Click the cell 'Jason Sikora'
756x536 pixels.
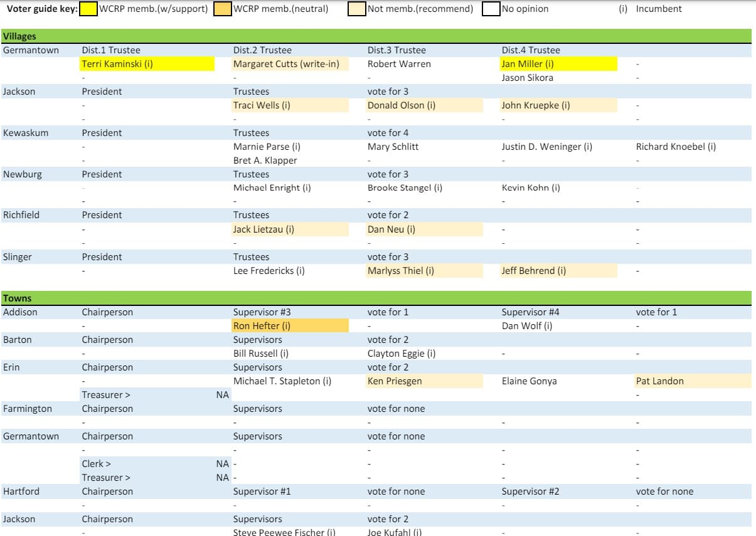click(x=527, y=78)
